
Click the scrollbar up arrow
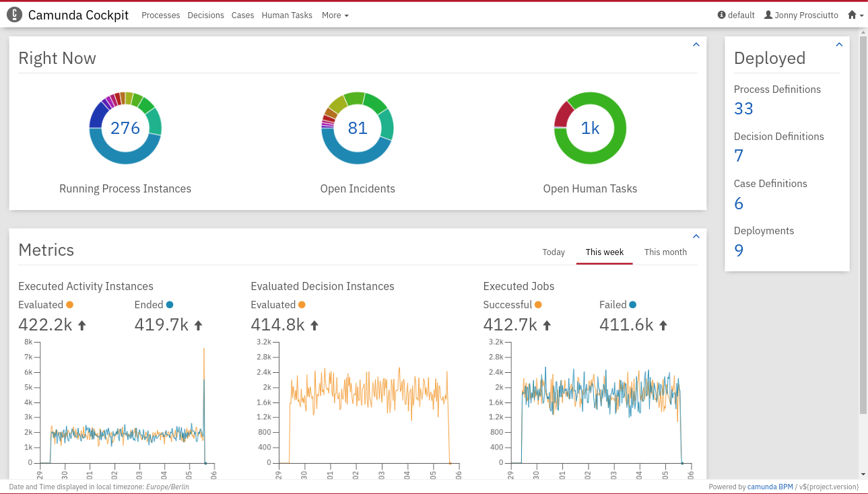point(863,32)
